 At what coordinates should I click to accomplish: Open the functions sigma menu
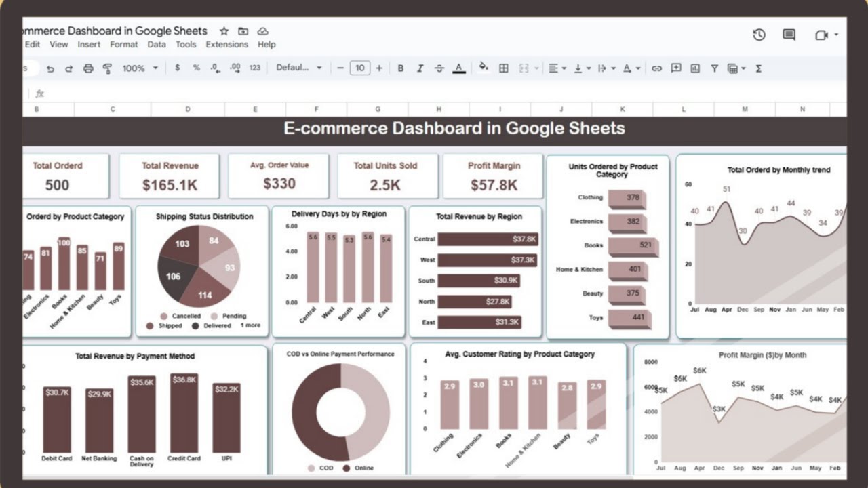coord(758,68)
